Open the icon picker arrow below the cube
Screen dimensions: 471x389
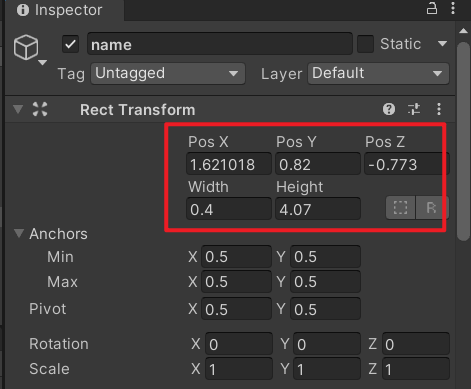click(x=43, y=62)
